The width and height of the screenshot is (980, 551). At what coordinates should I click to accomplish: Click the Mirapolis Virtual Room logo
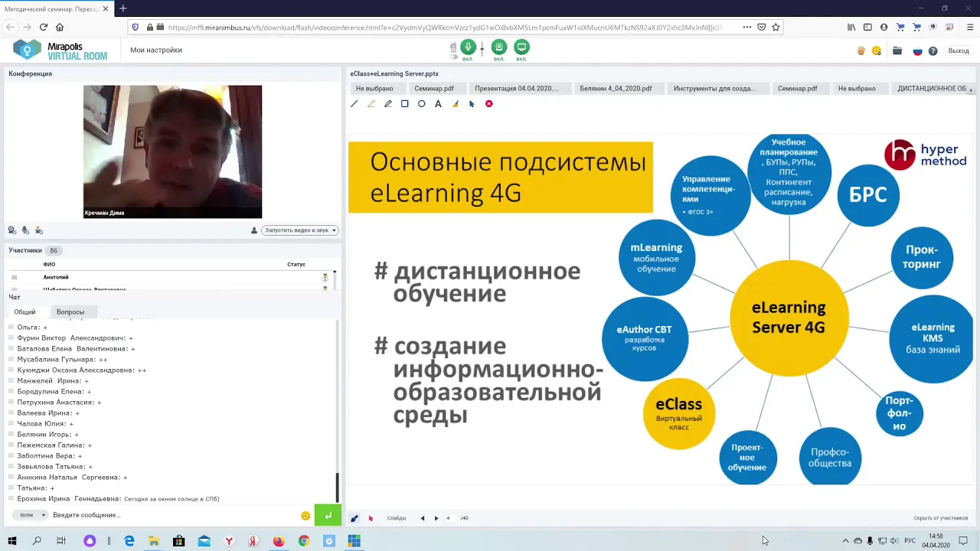tap(60, 51)
